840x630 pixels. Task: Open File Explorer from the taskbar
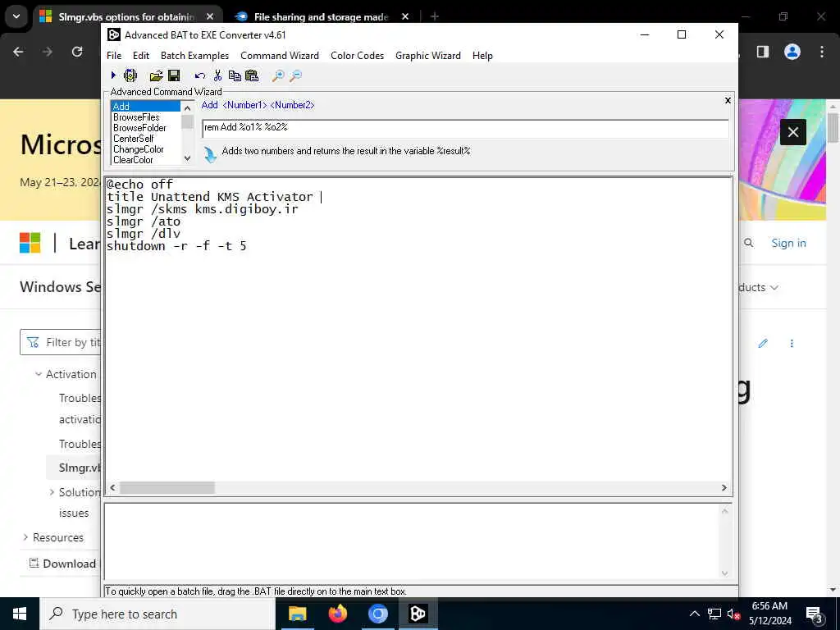[x=297, y=614]
